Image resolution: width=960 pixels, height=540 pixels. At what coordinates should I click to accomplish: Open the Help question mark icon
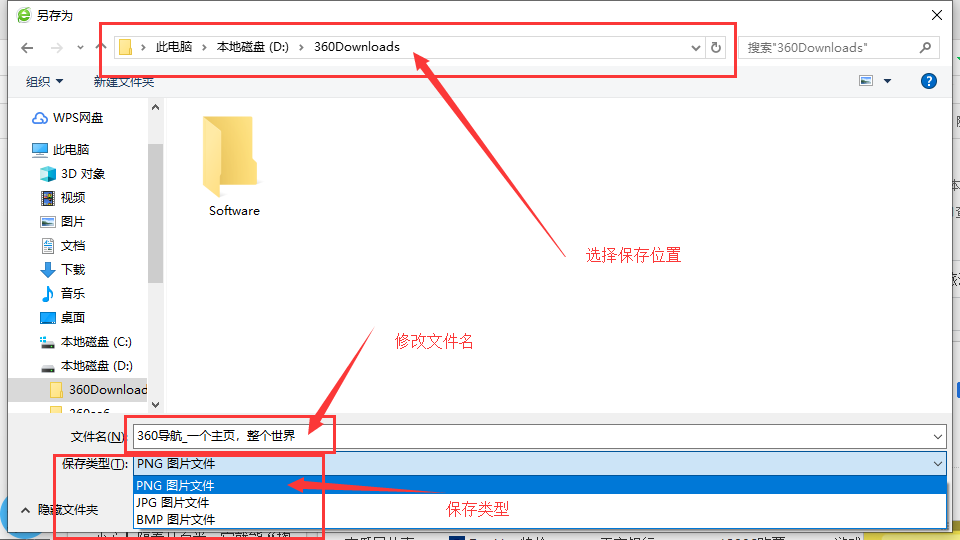tap(928, 81)
